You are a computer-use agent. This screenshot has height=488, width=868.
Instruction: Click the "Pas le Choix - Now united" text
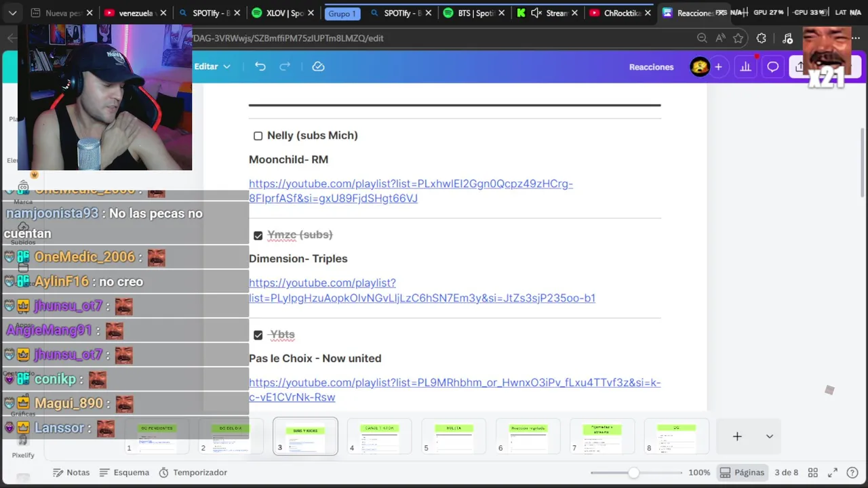tap(315, 358)
